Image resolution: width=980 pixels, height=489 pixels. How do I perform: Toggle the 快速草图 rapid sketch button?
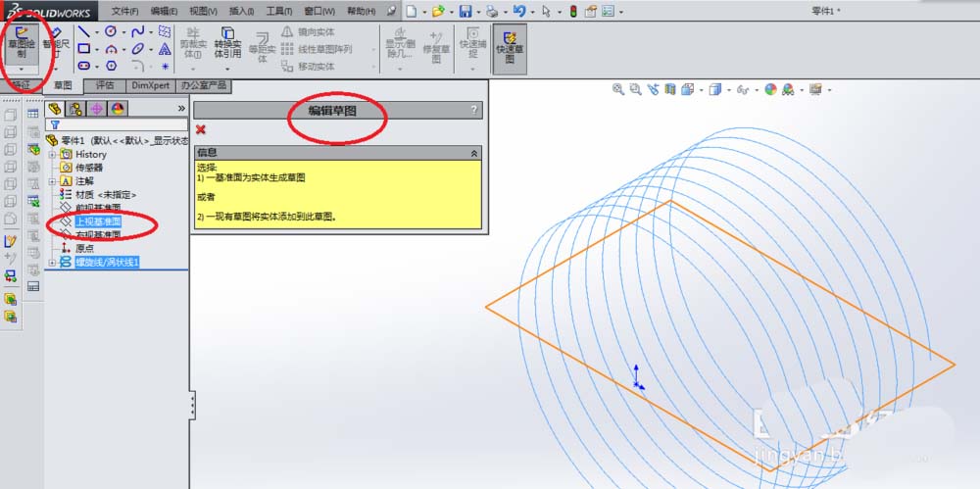pyautogui.click(x=510, y=47)
